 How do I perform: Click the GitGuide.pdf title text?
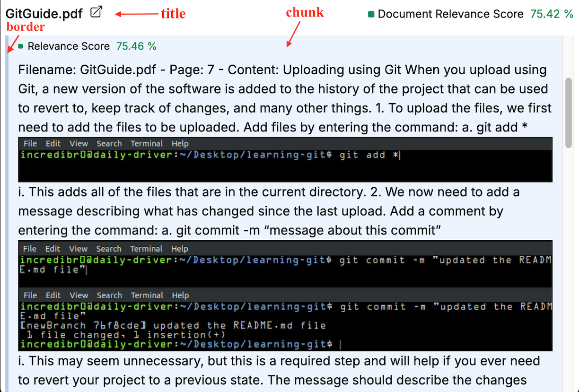(44, 14)
